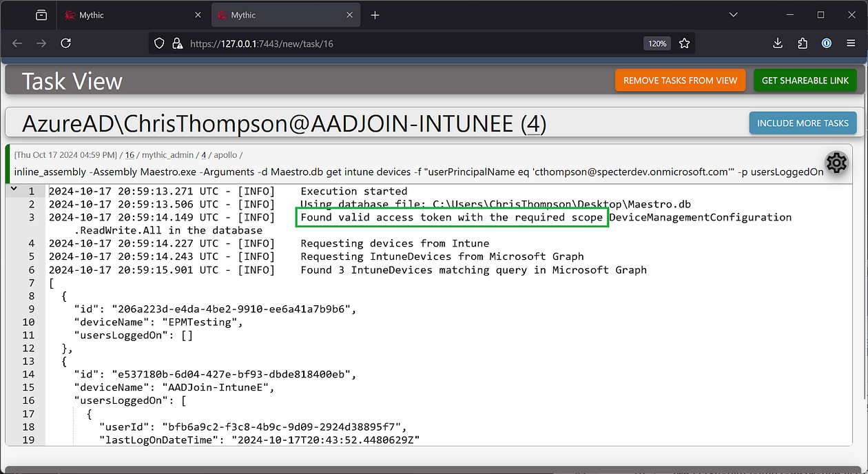Image resolution: width=868 pixels, height=474 pixels.
Task: Open the callback 4 breadcrumb link
Action: pos(204,155)
